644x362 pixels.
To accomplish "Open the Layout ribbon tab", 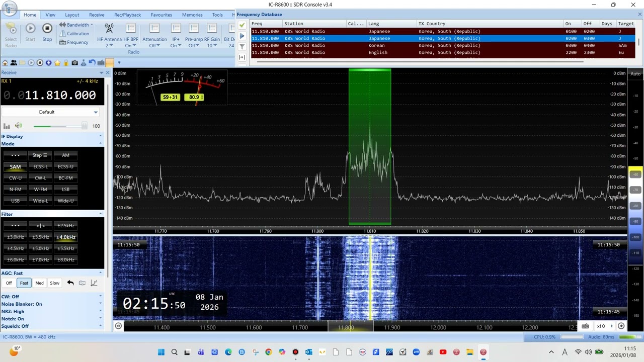I will [72, 15].
